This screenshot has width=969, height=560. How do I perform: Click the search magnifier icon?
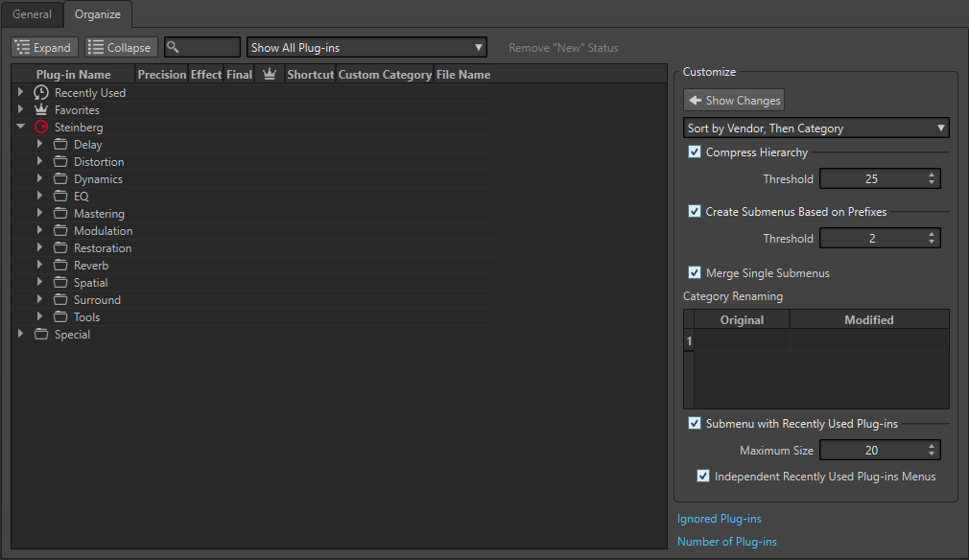174,47
